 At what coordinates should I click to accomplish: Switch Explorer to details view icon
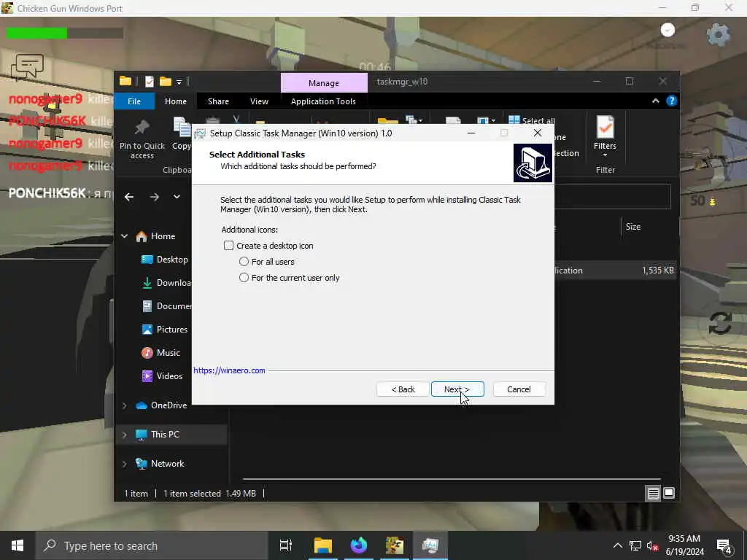pyautogui.click(x=653, y=494)
